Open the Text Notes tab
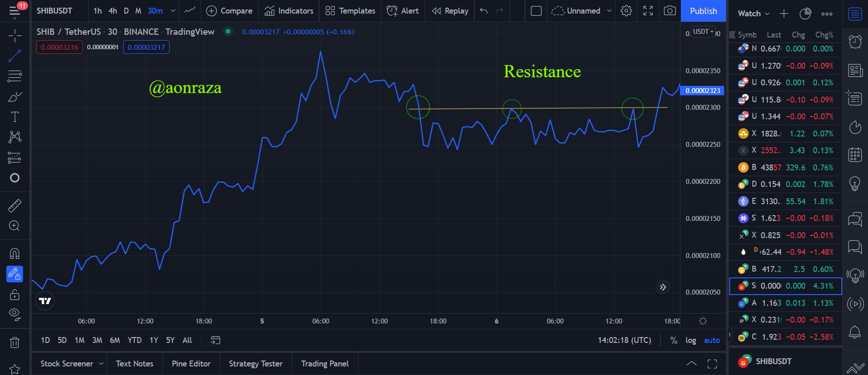The width and height of the screenshot is (868, 375). pos(134,364)
